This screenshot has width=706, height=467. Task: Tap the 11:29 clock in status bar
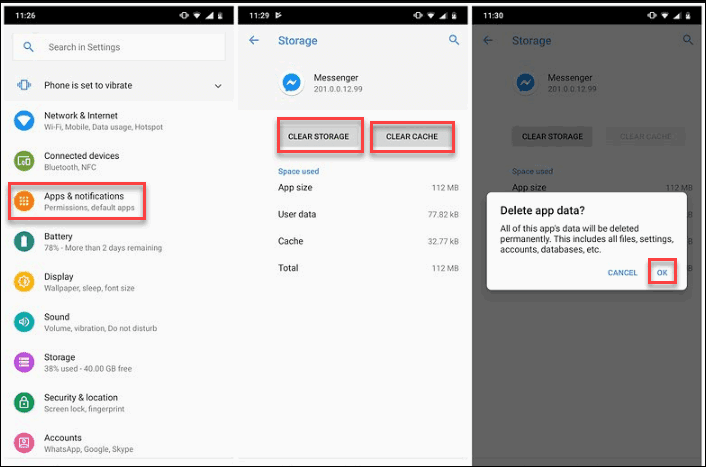point(259,15)
